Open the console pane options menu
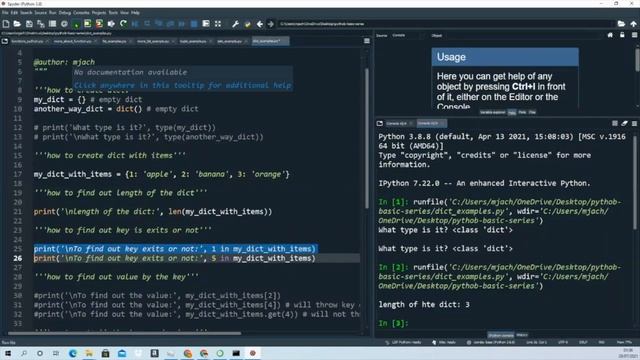The image size is (640, 360). coord(634,123)
